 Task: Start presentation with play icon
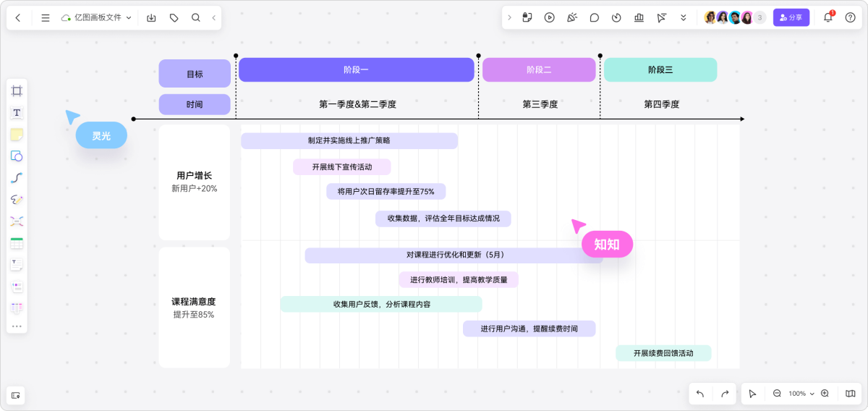tap(550, 17)
